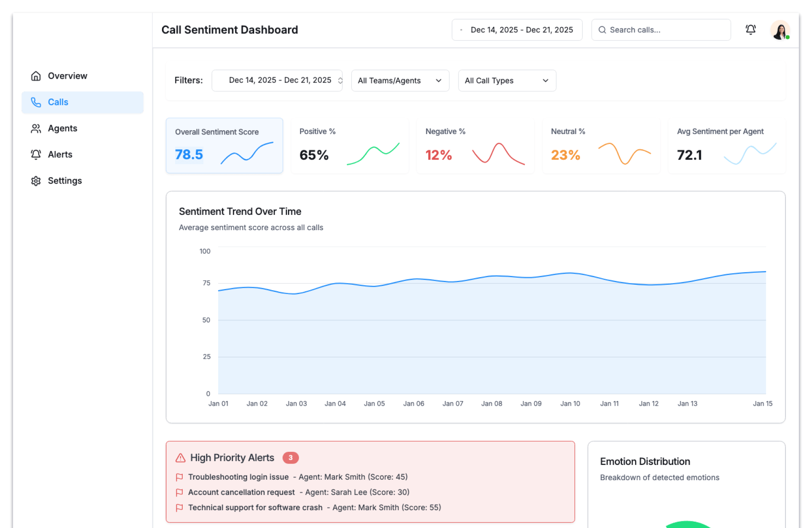Click the Settings gear icon in the sidebar

(x=36, y=181)
